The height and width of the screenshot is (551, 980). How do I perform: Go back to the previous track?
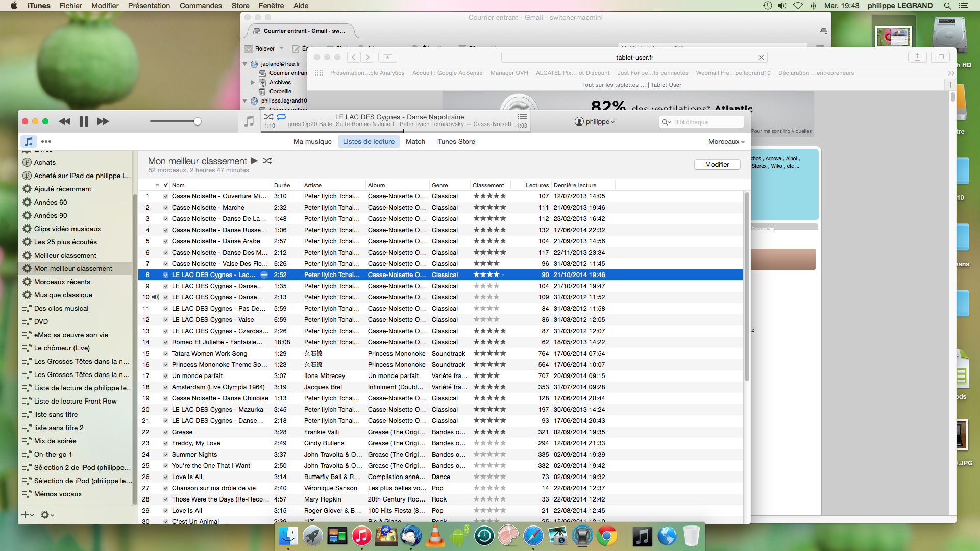coord(65,121)
